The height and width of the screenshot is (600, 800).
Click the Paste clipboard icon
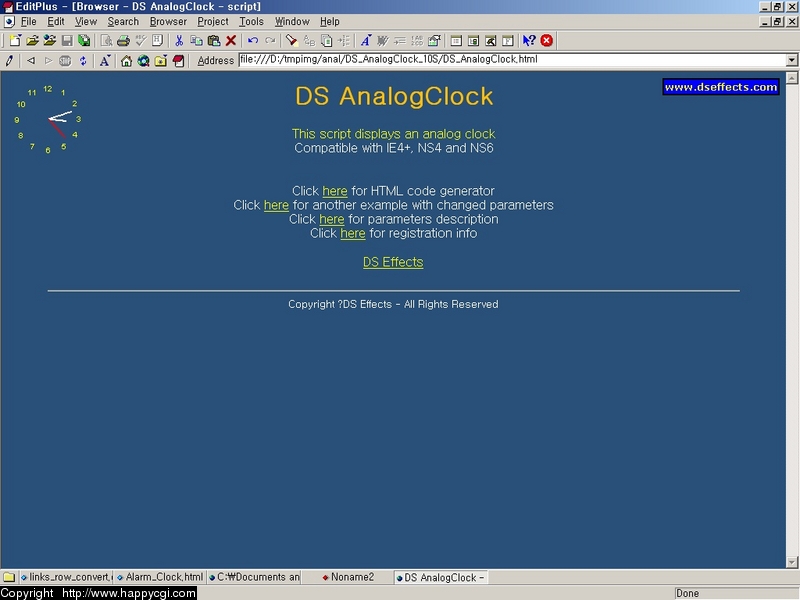(214, 41)
